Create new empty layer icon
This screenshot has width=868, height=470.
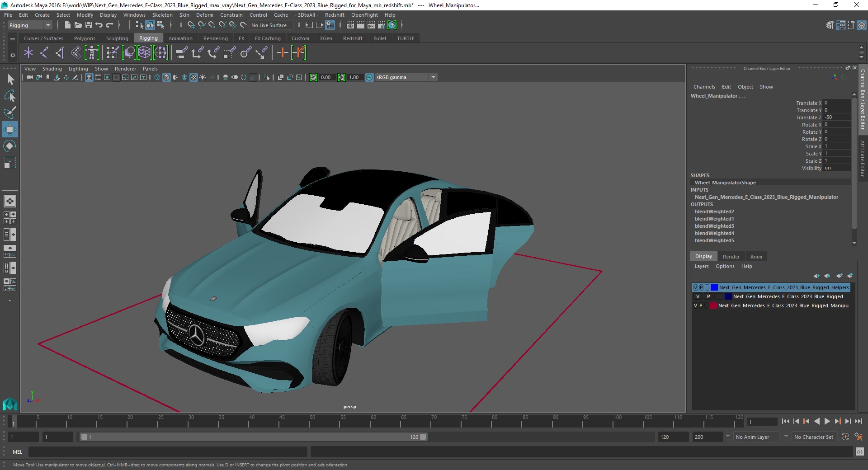(x=840, y=276)
